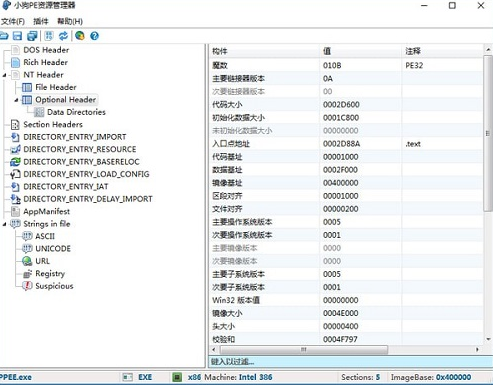Click the AppManifest icon

pyautogui.click(x=15, y=211)
